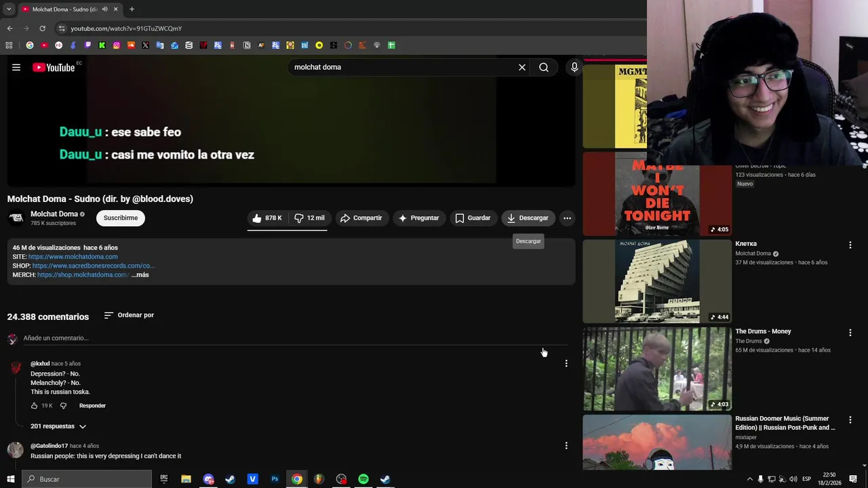Click the 'Añade un comentario' field

tap(295, 338)
